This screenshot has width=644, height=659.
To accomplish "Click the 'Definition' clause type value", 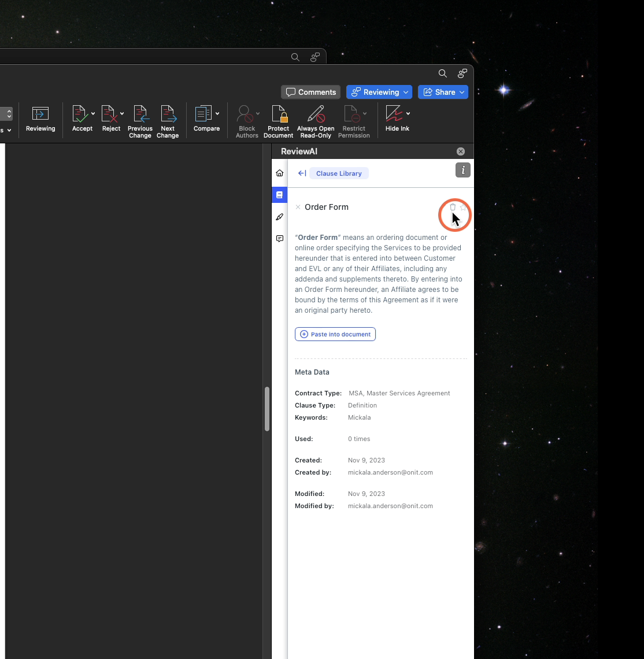I will tap(362, 406).
